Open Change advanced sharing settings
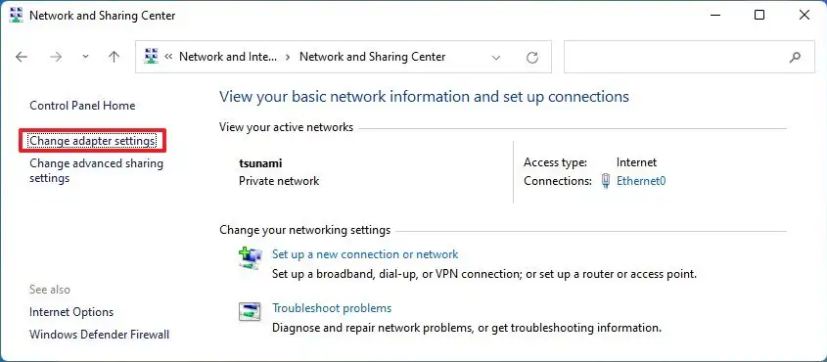The height and width of the screenshot is (362, 827). (97, 170)
